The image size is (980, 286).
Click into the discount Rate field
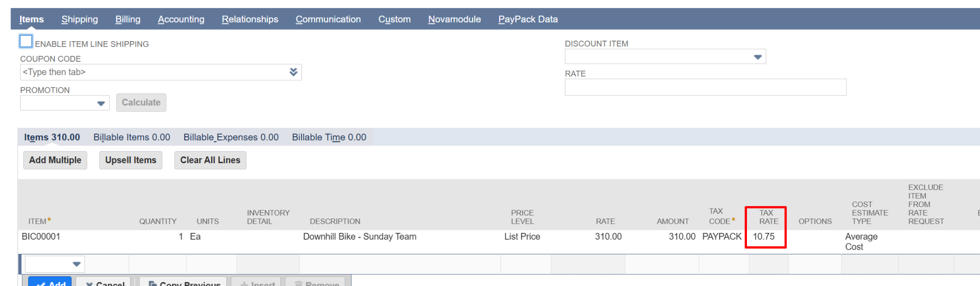(705, 87)
